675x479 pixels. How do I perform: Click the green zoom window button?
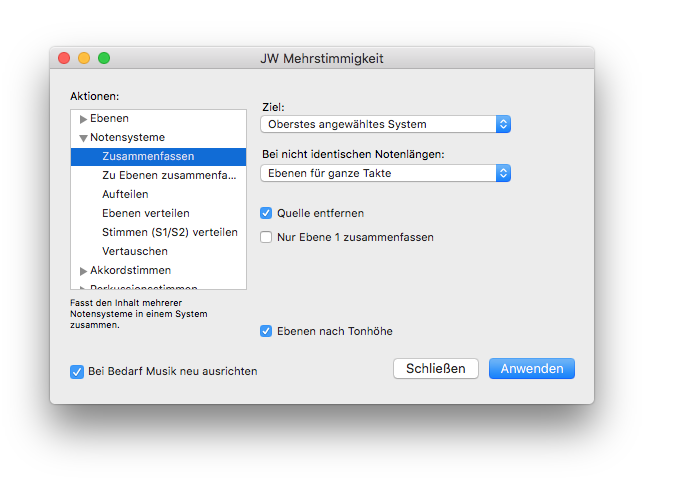(x=104, y=58)
